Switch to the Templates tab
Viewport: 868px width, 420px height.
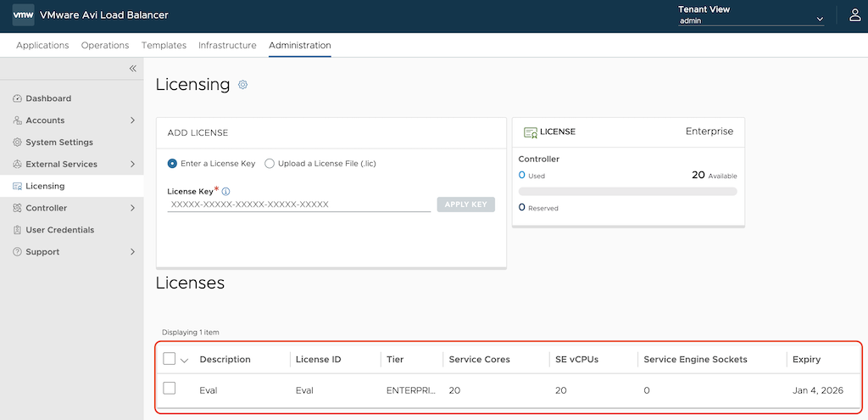point(164,46)
